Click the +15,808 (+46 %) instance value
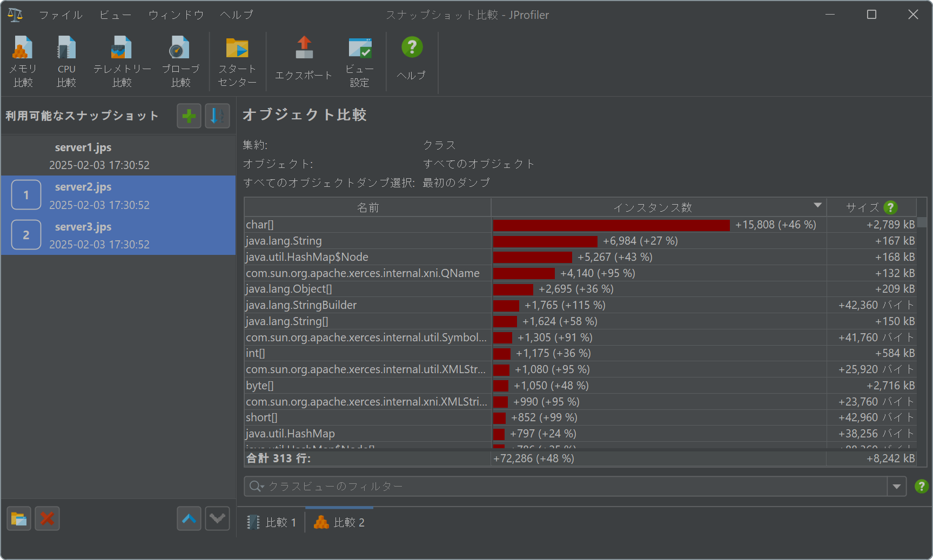 776,225
